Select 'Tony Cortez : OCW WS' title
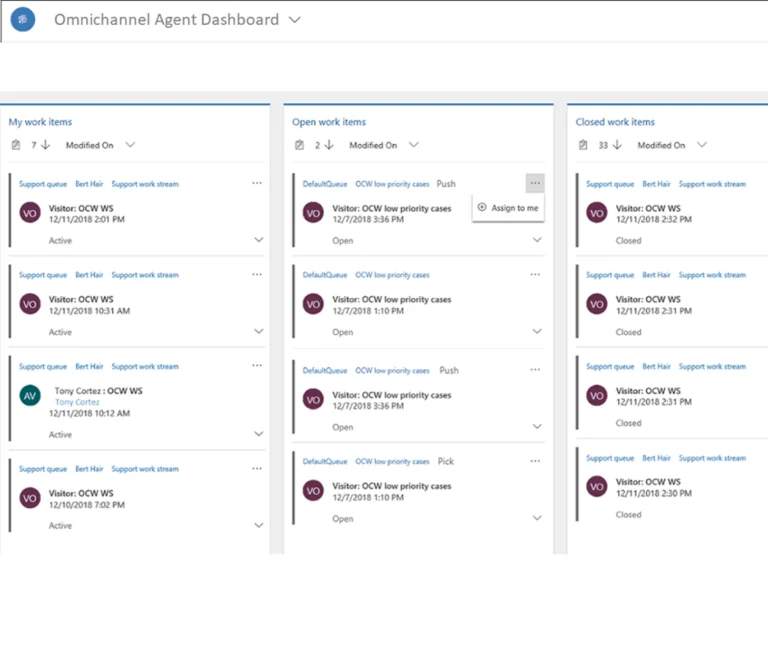This screenshot has width=768, height=658. (x=98, y=391)
